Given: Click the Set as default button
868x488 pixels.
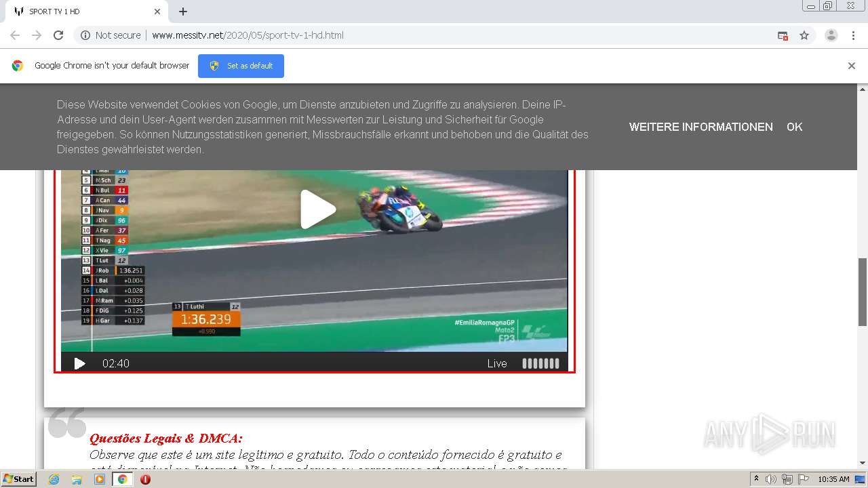Looking at the screenshot, I should 241,66.
